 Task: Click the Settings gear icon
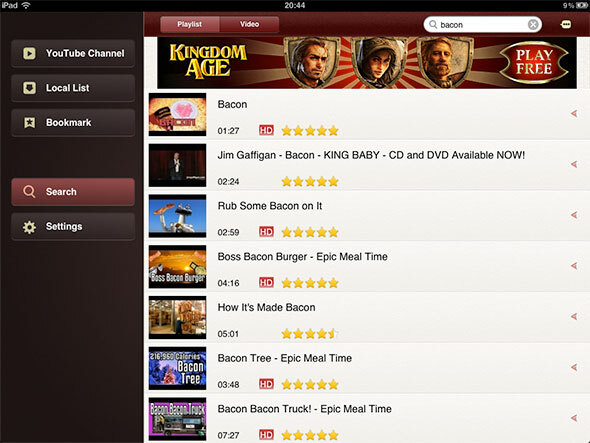[x=29, y=227]
